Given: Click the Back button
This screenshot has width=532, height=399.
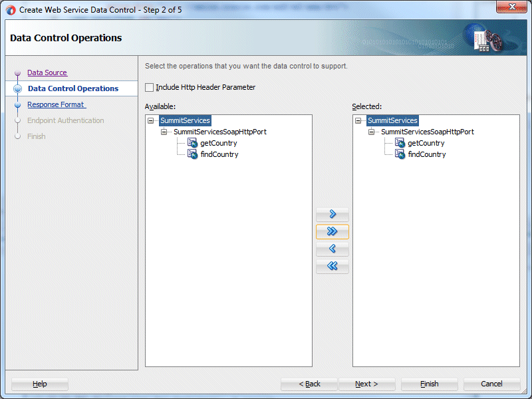Looking at the screenshot, I should pos(309,384).
